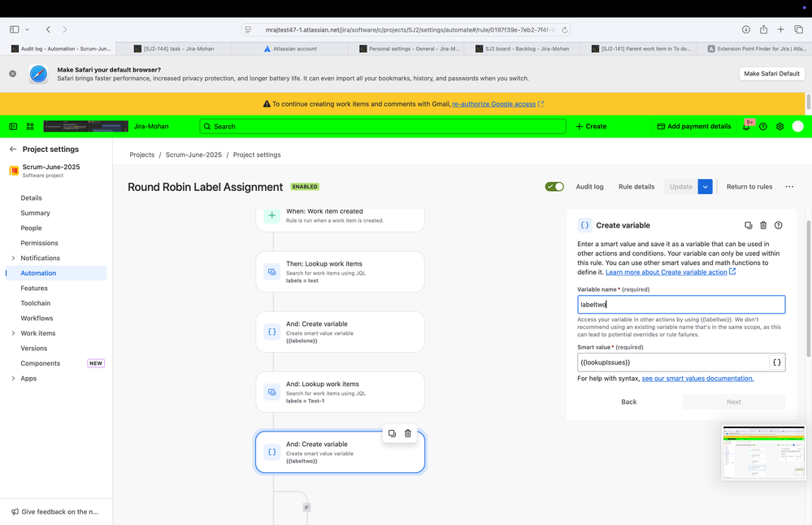The image size is (812, 525).
Task: Click the Smart value input field
Action: 673,362
